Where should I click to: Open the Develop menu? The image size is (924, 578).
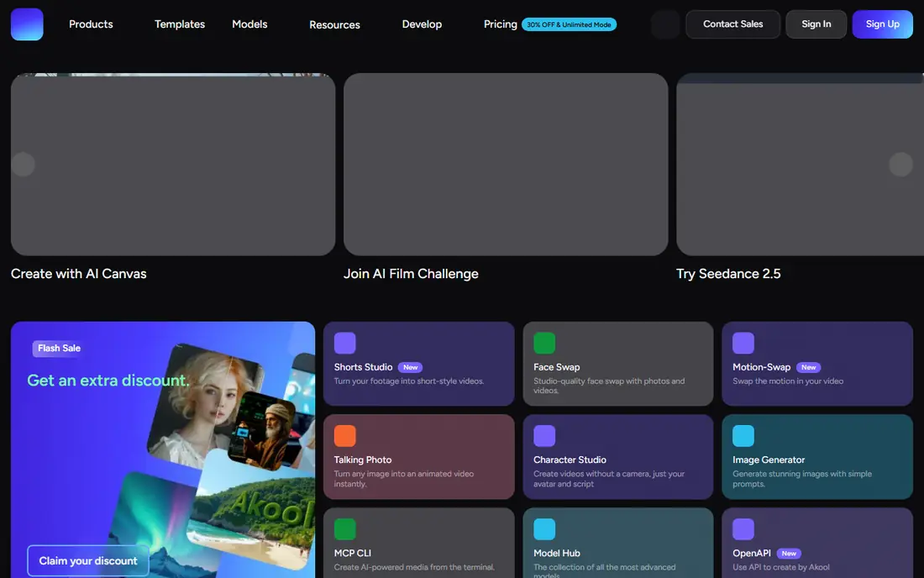[422, 24]
